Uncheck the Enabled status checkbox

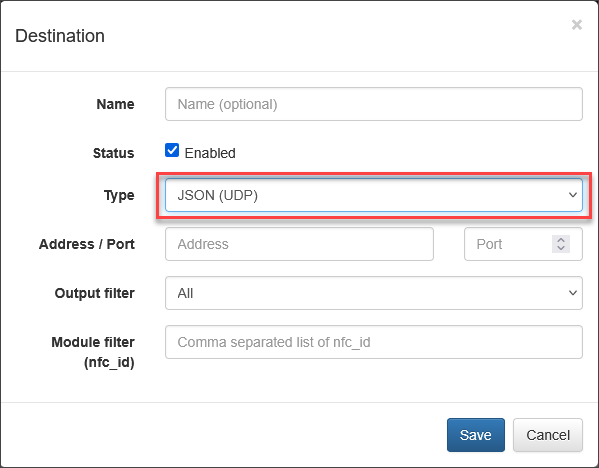172,150
